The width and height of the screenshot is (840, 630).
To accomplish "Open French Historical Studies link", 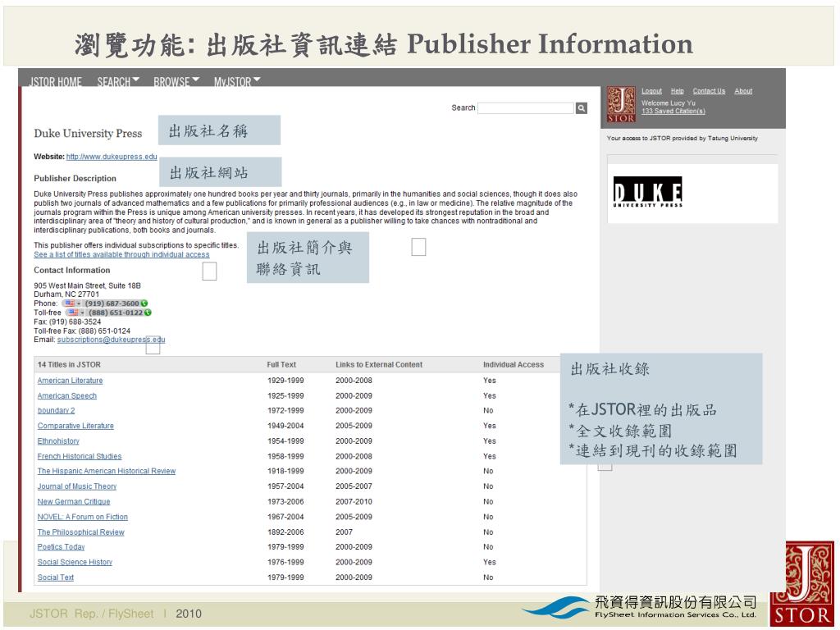I will (80, 456).
